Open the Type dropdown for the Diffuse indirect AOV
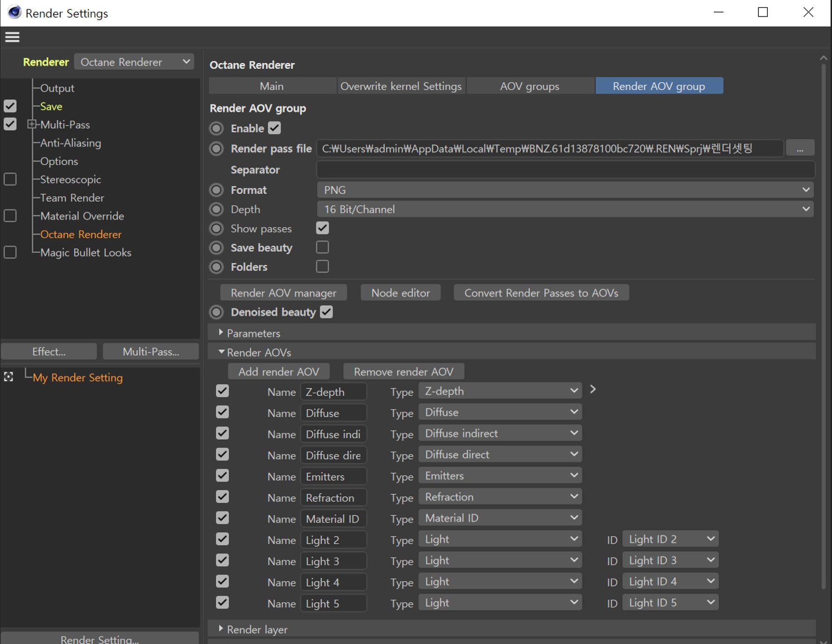The image size is (832, 644). click(500, 434)
